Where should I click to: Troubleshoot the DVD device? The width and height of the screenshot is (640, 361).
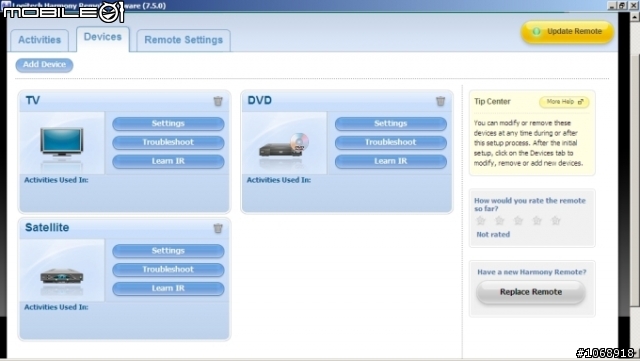coord(391,142)
